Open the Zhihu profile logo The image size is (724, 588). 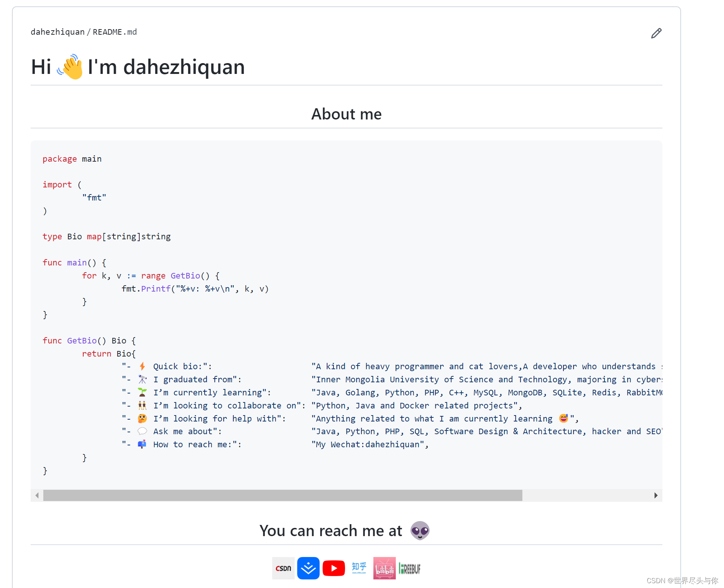(x=359, y=567)
